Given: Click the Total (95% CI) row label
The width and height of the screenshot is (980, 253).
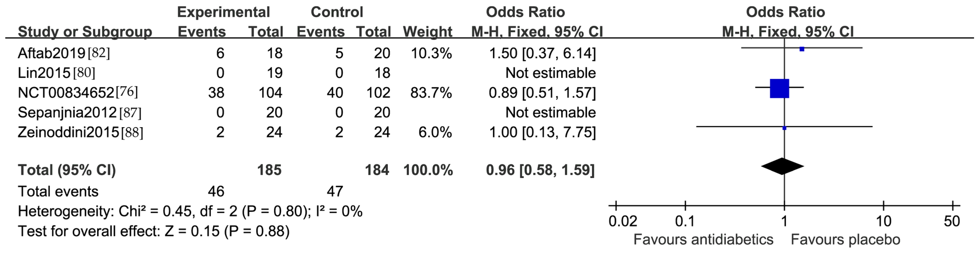Looking at the screenshot, I should tap(66, 170).
